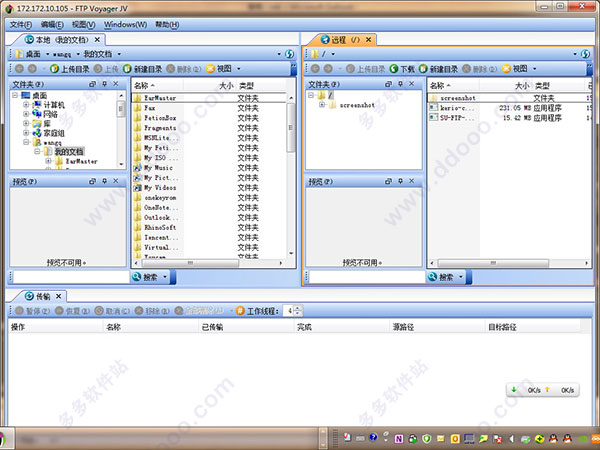Open the 文件(F) menu
600x450 pixels.
tap(21, 25)
